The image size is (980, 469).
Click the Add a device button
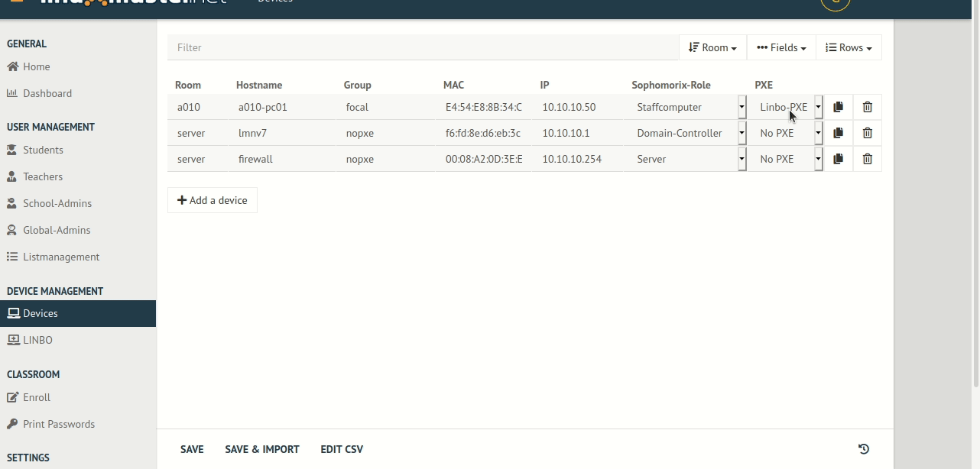[x=212, y=199]
